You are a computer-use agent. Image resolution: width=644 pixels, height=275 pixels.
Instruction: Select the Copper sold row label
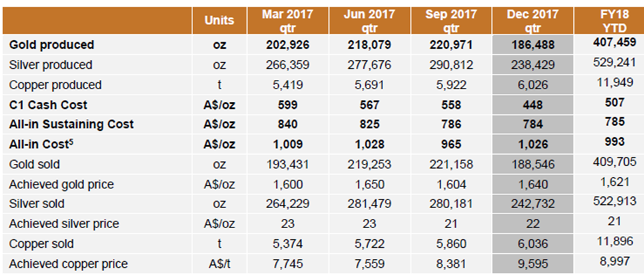tap(42, 244)
